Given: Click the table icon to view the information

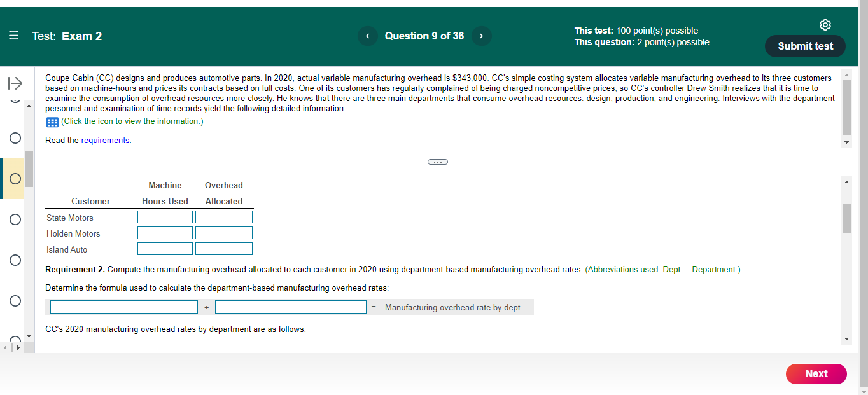Looking at the screenshot, I should click(x=52, y=121).
